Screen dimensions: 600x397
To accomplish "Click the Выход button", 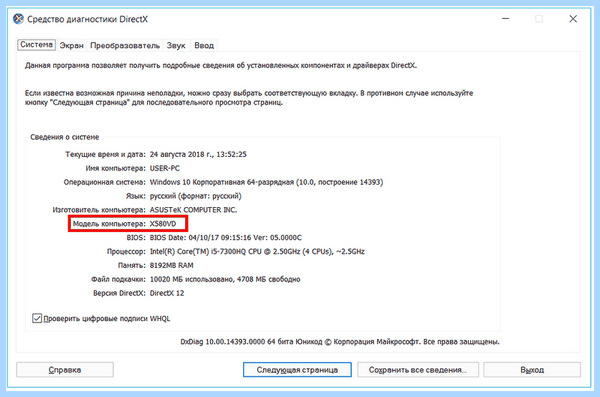I will 532,370.
